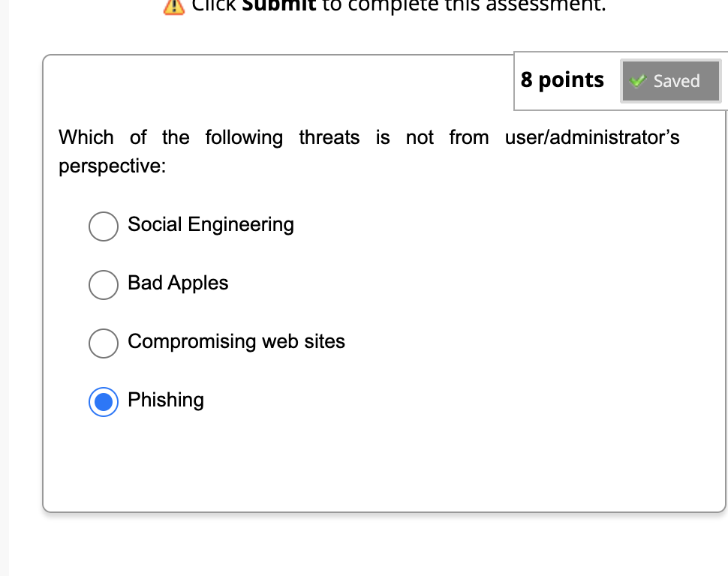The image size is (728, 576).
Task: Click the Social Engineering answer label
Action: coord(211,225)
